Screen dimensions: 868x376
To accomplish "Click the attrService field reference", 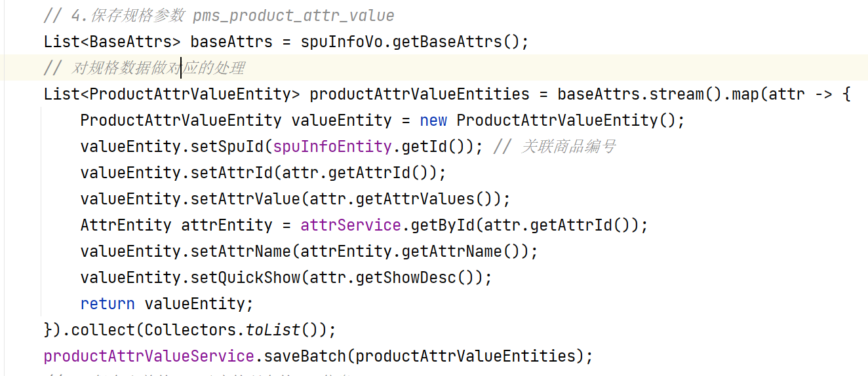I will [351, 225].
